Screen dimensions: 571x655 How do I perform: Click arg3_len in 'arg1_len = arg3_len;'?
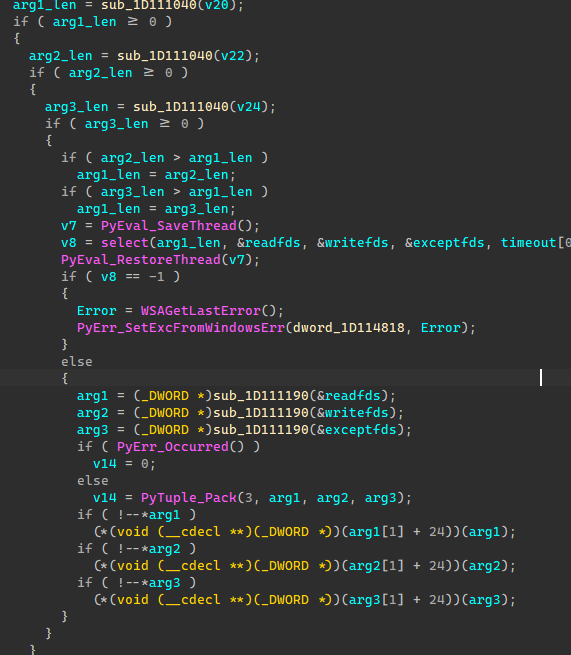click(197, 209)
